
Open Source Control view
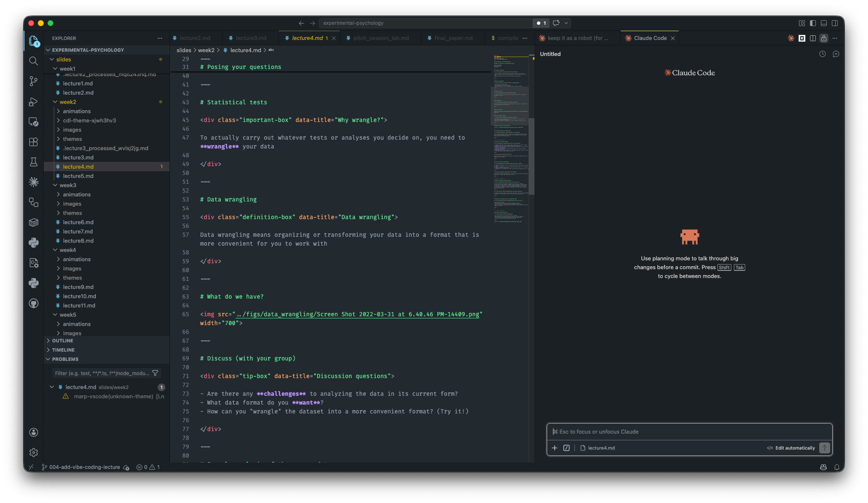[x=34, y=81]
